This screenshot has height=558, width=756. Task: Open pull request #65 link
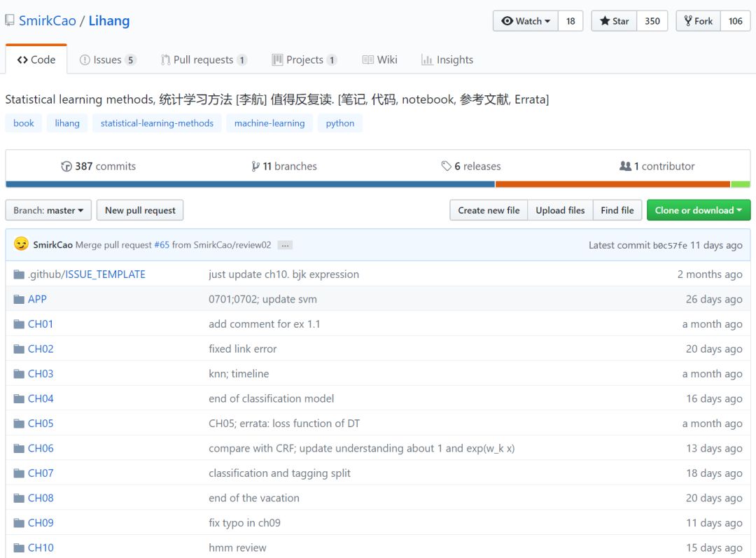tap(162, 245)
